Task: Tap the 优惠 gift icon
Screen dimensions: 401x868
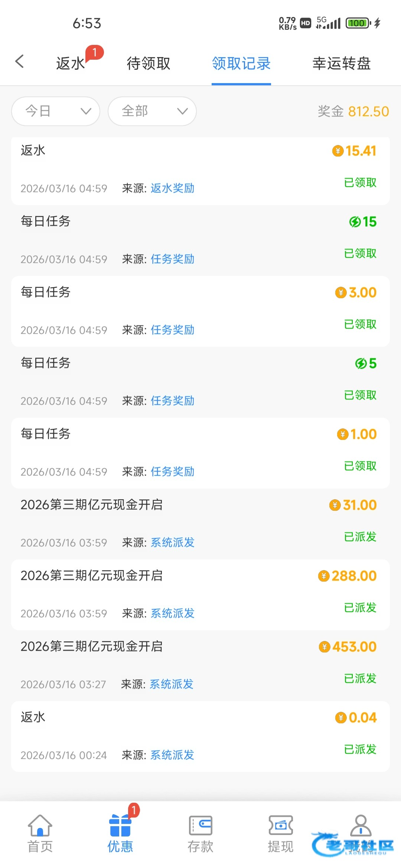Action: [120, 826]
